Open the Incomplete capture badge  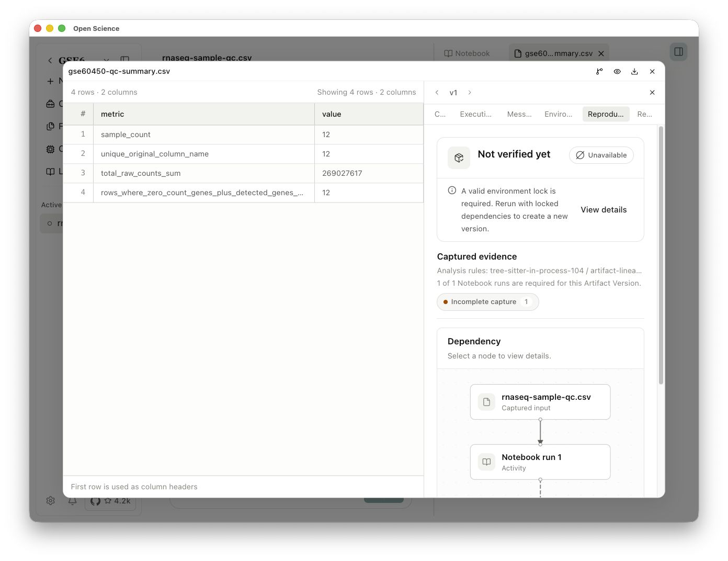pyautogui.click(x=488, y=302)
